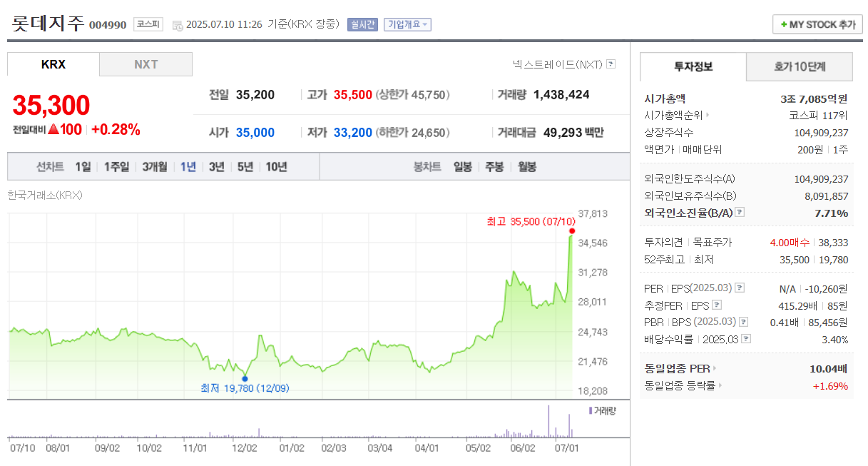Click the 동일업종 등락률 link
This screenshot has height=466, width=868.
pos(680,386)
